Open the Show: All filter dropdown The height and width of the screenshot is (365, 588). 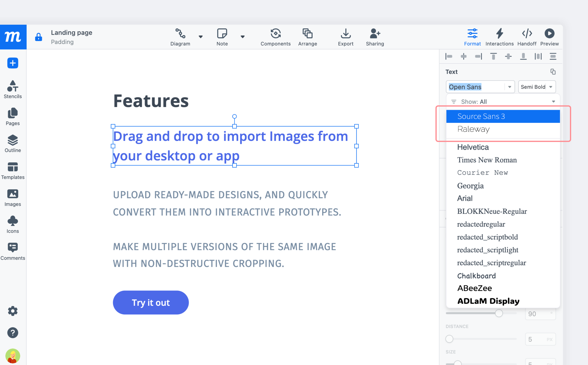[x=503, y=102]
